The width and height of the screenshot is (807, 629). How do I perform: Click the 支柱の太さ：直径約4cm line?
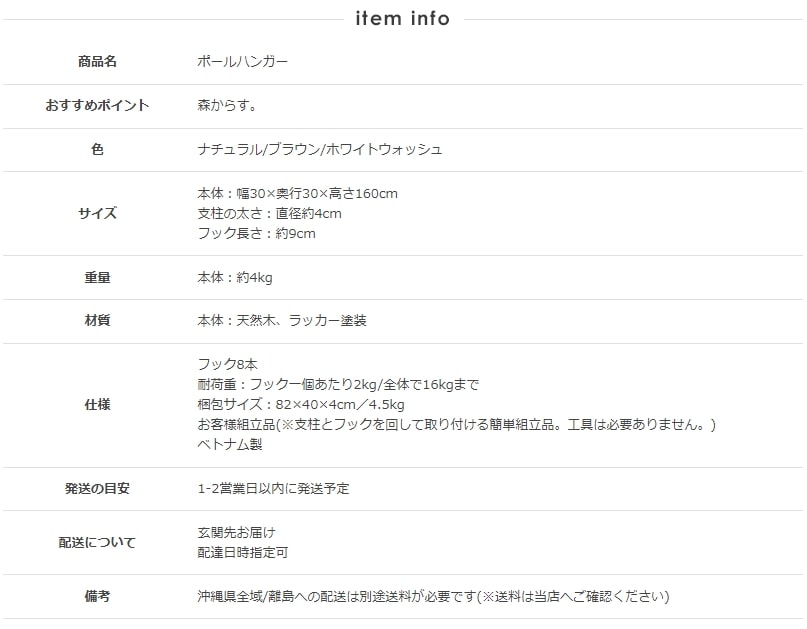[270, 213]
